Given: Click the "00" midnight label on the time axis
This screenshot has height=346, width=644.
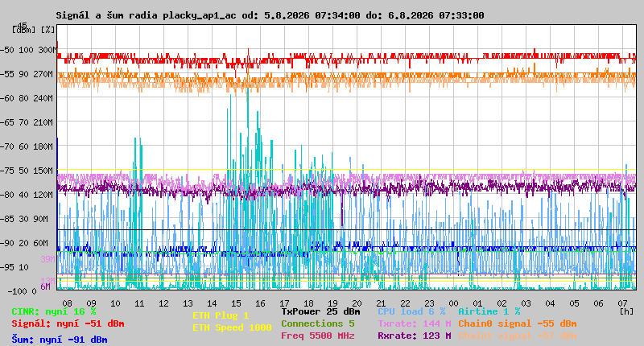Looking at the screenshot, I should [x=453, y=303].
